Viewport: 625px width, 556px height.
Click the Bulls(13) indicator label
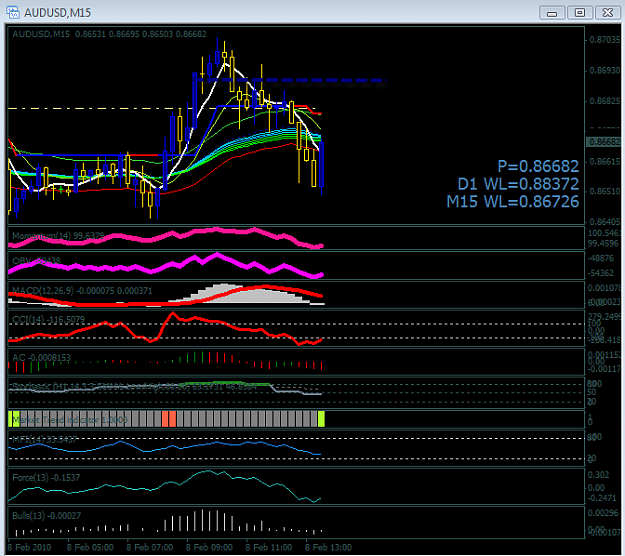pyautogui.click(x=47, y=515)
